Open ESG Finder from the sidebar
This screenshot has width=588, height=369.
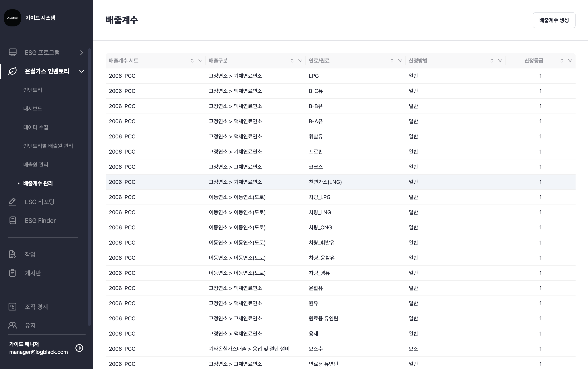[40, 221]
